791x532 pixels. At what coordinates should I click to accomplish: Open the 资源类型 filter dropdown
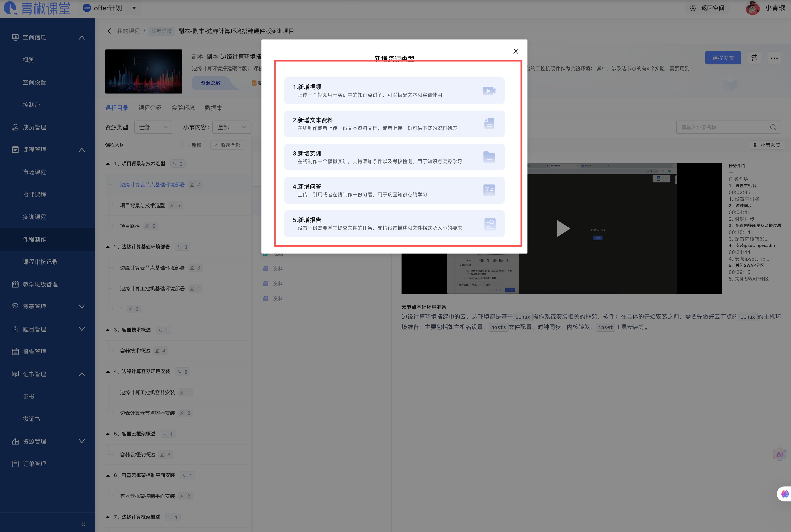[153, 127]
